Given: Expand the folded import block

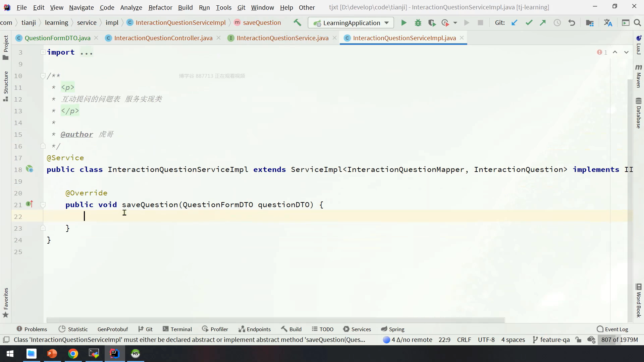Looking at the screenshot, I should tap(43, 52).
